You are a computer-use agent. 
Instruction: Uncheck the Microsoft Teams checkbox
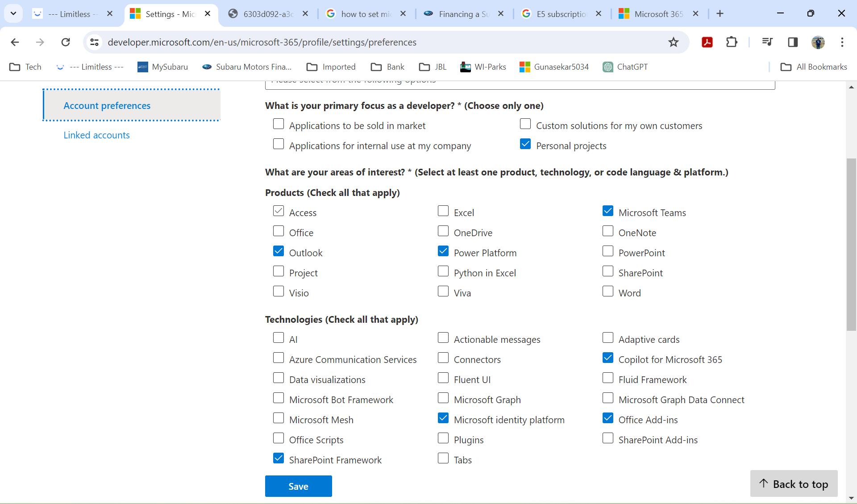point(608,211)
